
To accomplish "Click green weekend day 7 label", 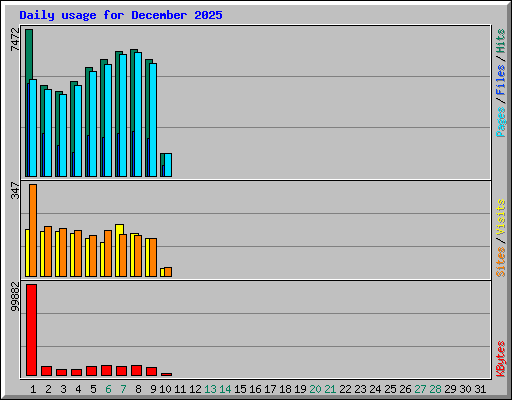I will pyautogui.click(x=123, y=389).
